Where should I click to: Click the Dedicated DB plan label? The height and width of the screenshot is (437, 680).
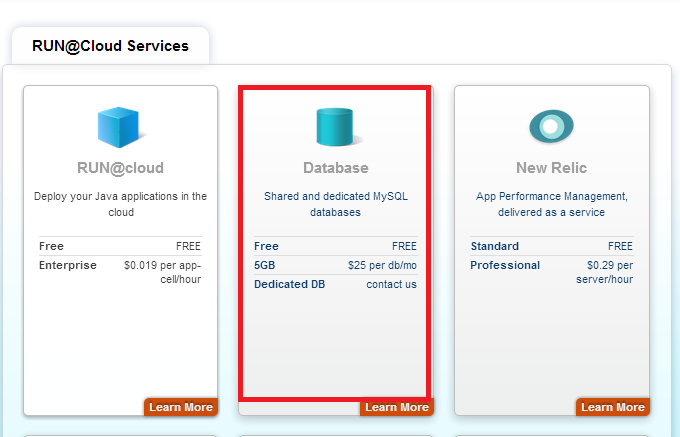pyautogui.click(x=290, y=284)
